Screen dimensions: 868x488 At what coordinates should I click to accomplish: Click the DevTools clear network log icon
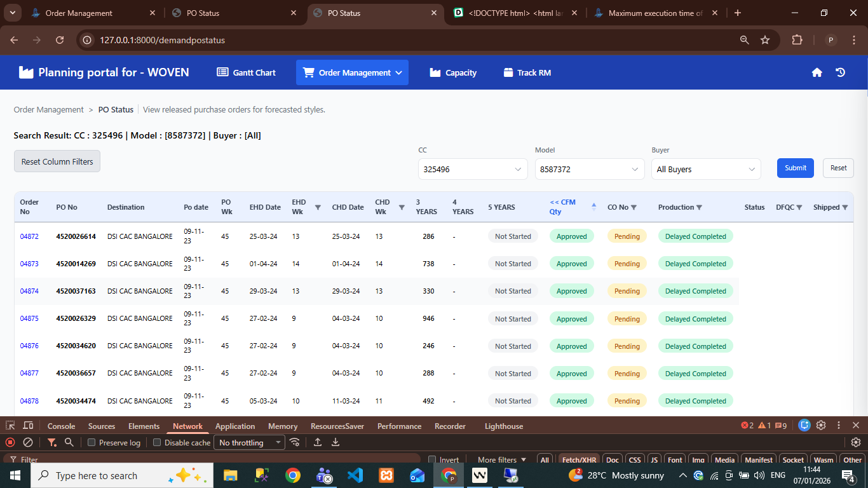point(28,442)
